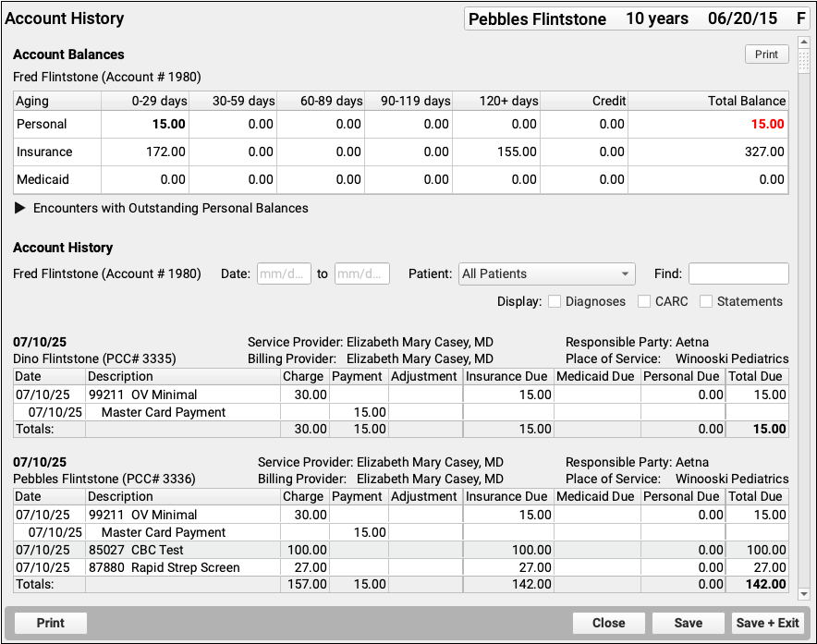Click CBC Test charge 100.00
817x644 pixels.
pyautogui.click(x=307, y=550)
